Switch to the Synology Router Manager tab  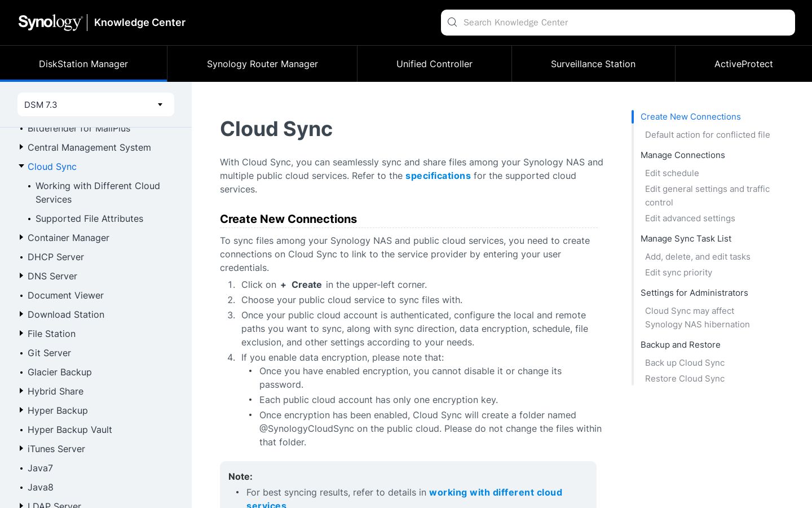[x=262, y=64]
